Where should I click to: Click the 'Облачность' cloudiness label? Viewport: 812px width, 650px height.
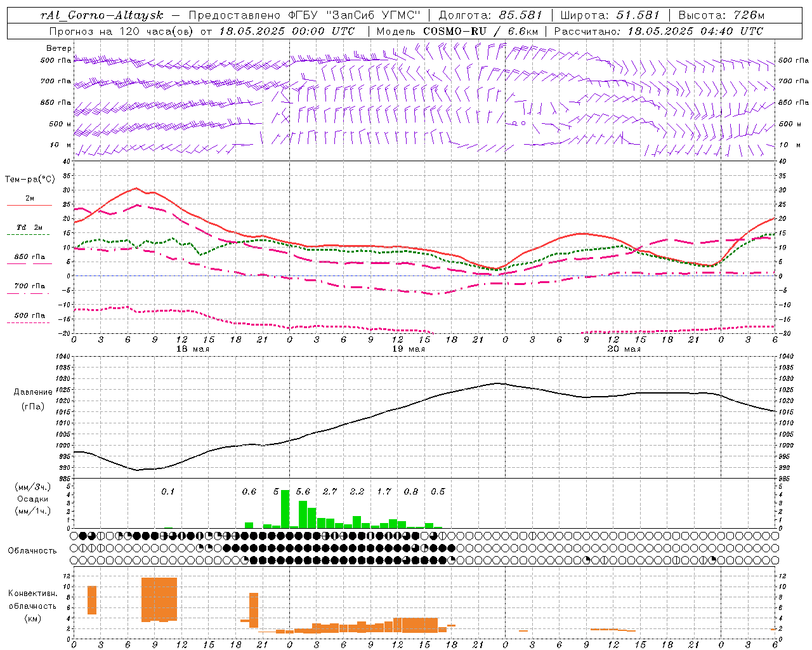click(32, 550)
